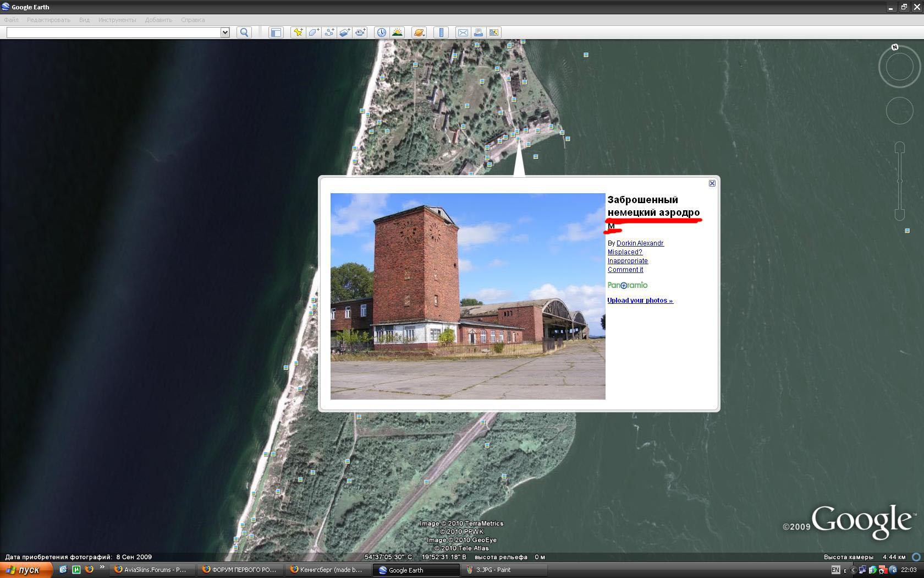Viewport: 924px width, 578px height.
Task: Close the photo info balloon
Action: (x=712, y=183)
